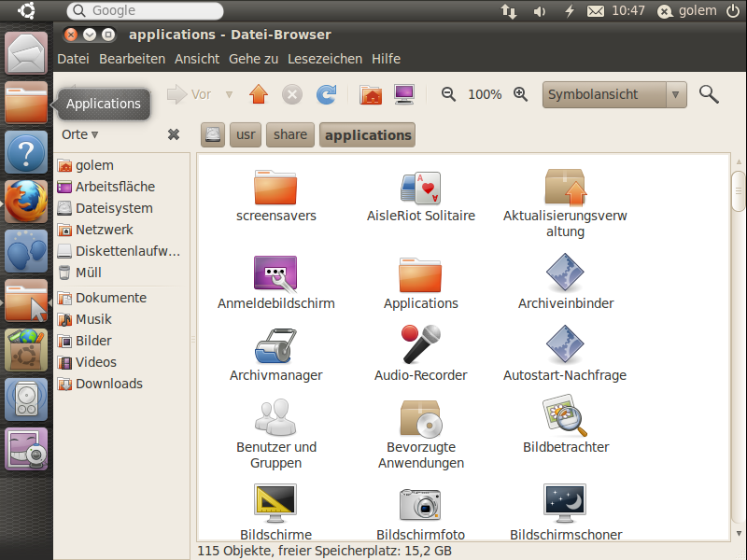Screen dimensions: 747x560
Task: Zoom out with the minus magnifier
Action: 449,94
